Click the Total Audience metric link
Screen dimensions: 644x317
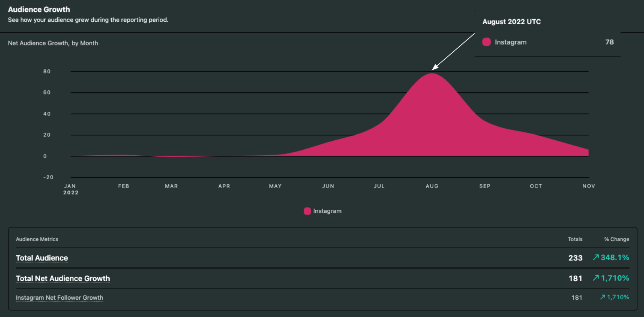[42, 258]
